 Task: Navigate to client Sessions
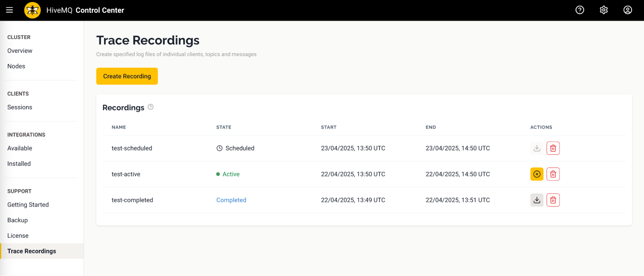coord(20,107)
